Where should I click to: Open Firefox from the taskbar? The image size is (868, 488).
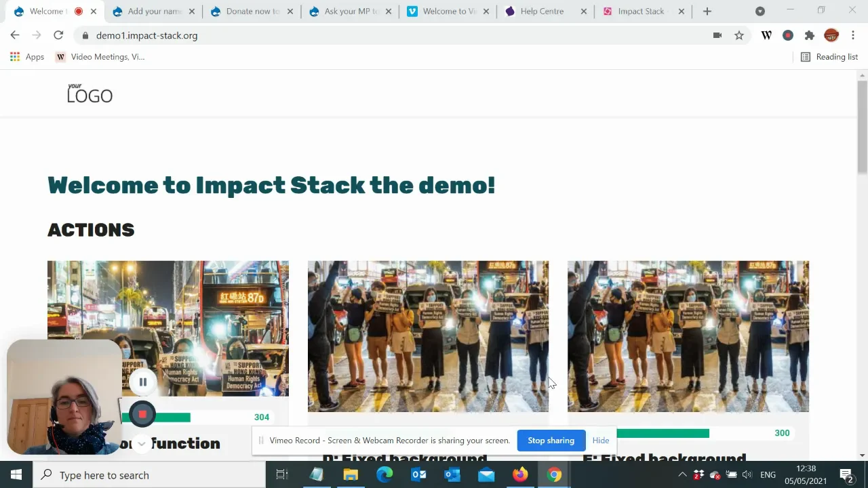(x=520, y=475)
